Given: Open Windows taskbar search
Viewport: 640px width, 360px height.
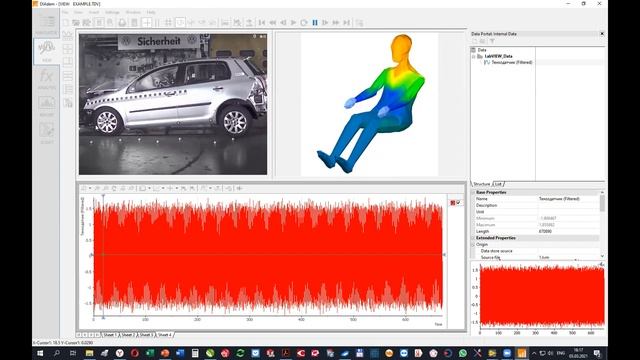Looking at the screenshot, I should [x=57, y=353].
